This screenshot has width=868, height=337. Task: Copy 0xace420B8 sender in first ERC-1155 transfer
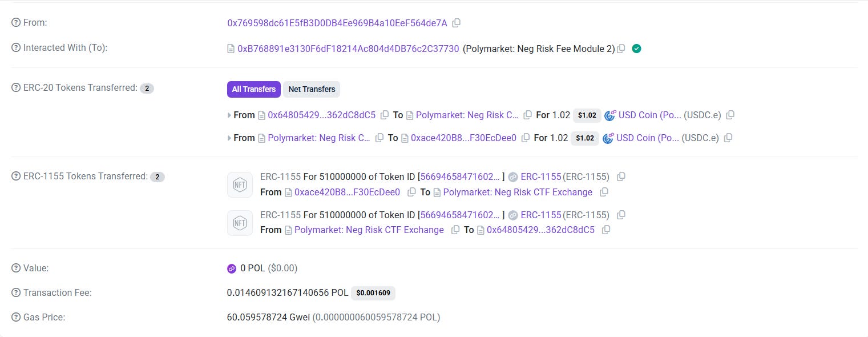[411, 192]
